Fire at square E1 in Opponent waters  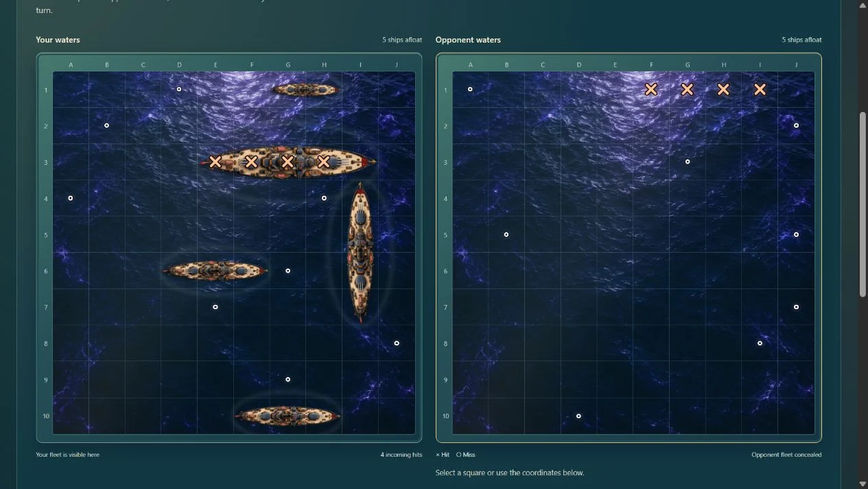point(615,89)
